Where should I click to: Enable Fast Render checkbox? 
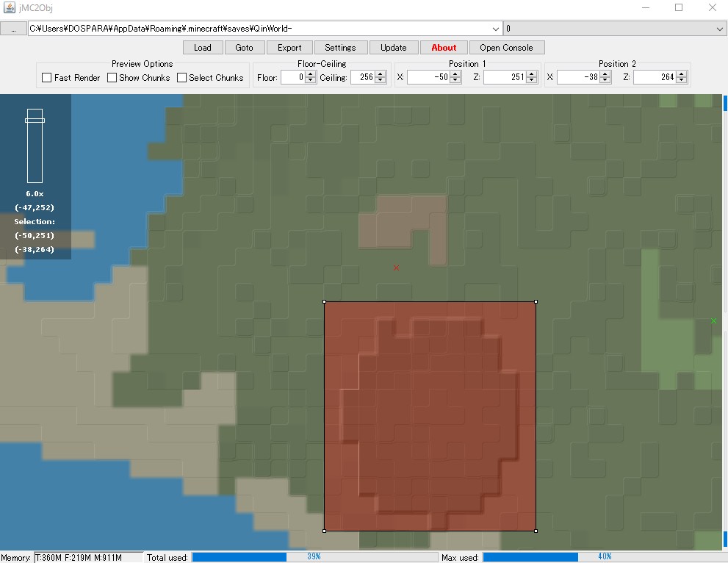(46, 78)
